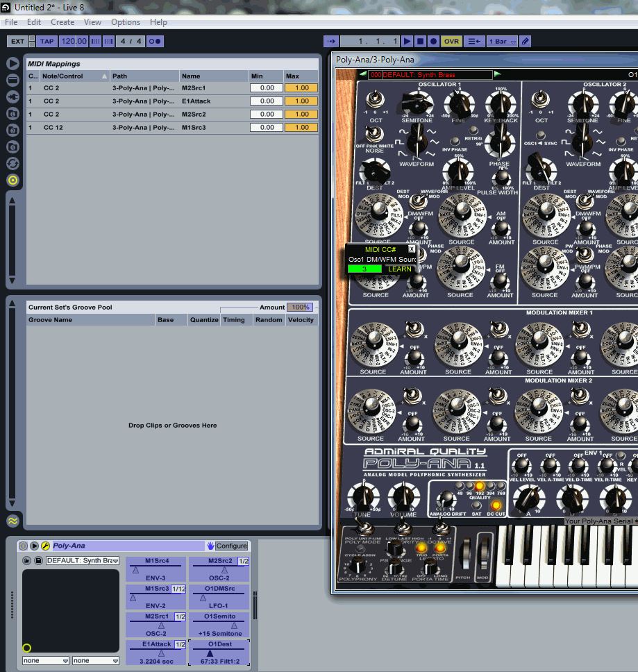The image size is (638, 672).
Task: Adjust the O1Semito parameter slider
Action: (x=219, y=625)
